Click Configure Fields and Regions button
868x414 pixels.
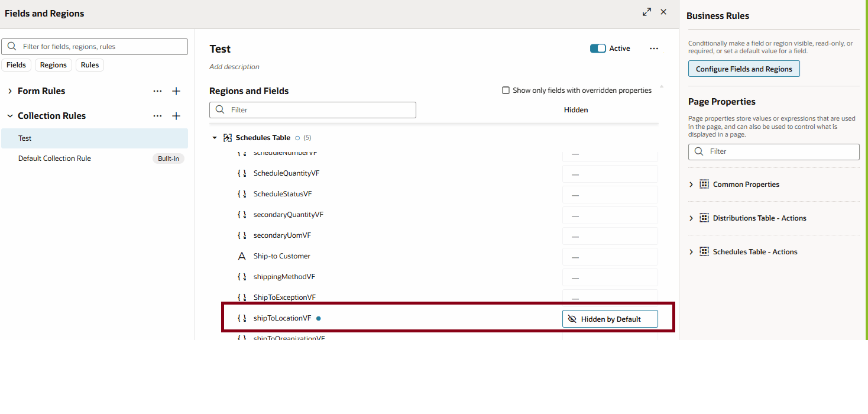coord(744,69)
